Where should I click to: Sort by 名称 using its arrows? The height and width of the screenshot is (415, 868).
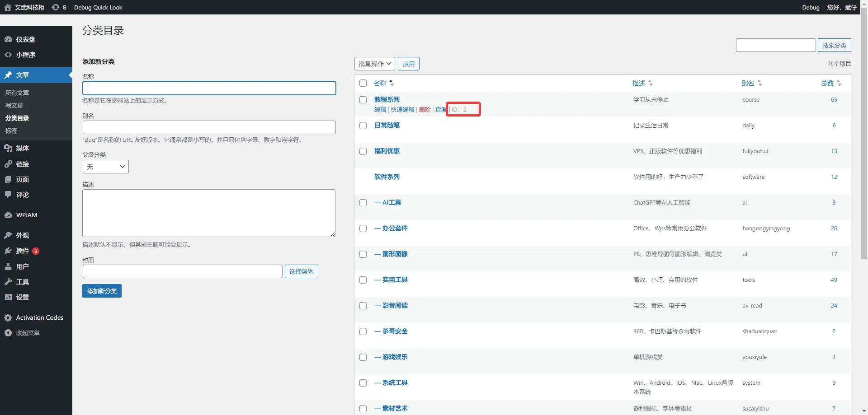[392, 83]
